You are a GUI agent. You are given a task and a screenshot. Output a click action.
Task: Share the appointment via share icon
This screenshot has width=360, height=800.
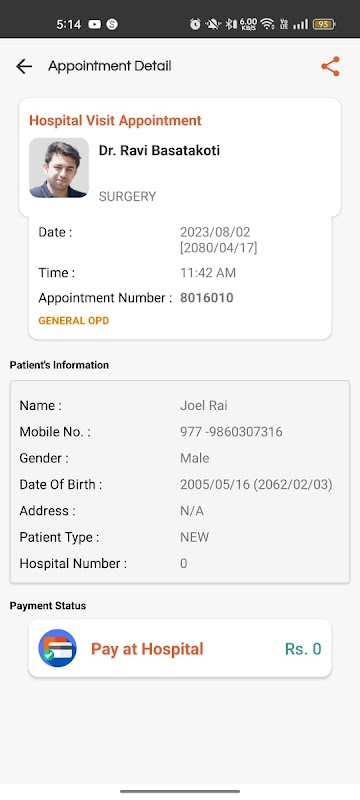click(330, 66)
